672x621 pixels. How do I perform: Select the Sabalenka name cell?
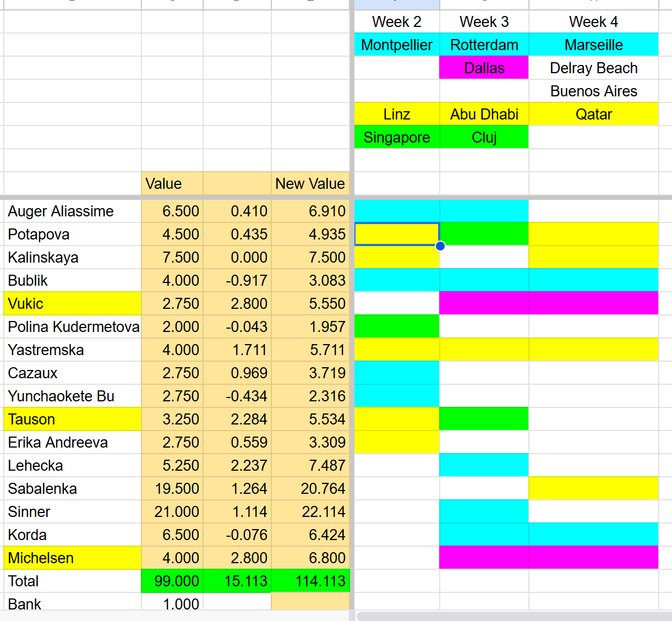pyautogui.click(x=73, y=489)
